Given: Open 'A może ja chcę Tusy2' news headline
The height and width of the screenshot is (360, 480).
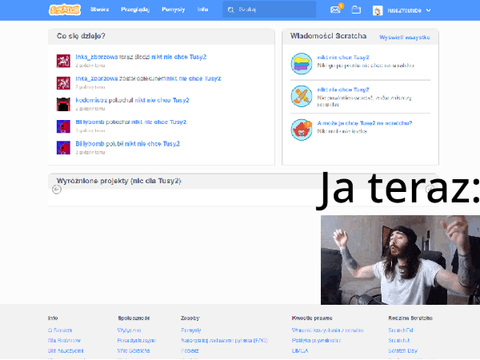Looking at the screenshot, I should click(364, 123).
